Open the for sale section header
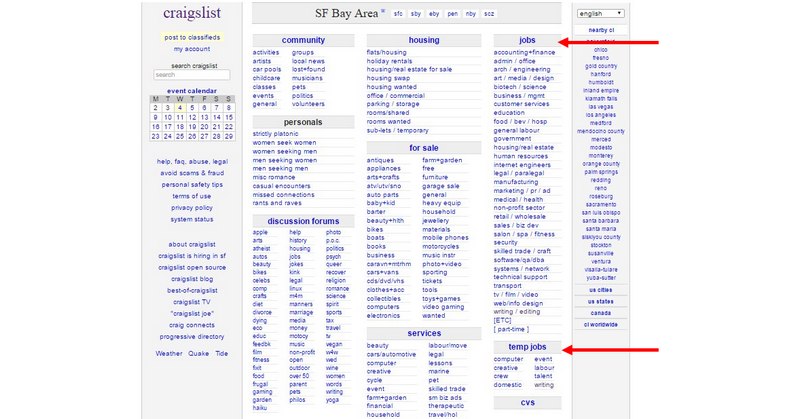This screenshot has width=800, height=419. coord(423,148)
